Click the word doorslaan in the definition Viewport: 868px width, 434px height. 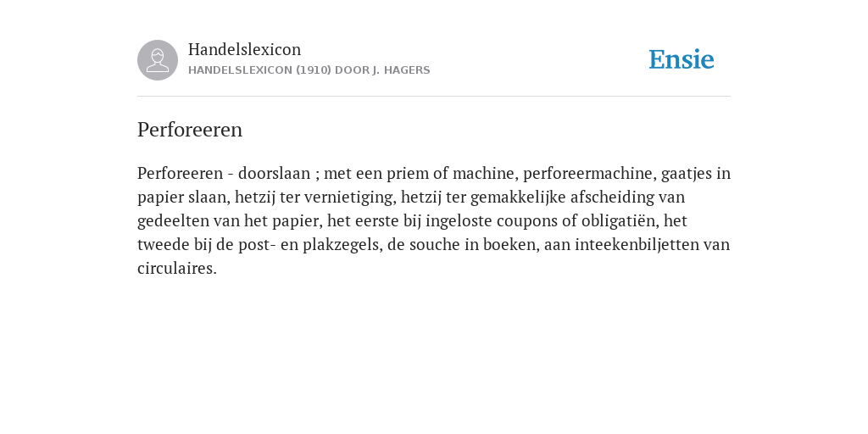click(274, 173)
